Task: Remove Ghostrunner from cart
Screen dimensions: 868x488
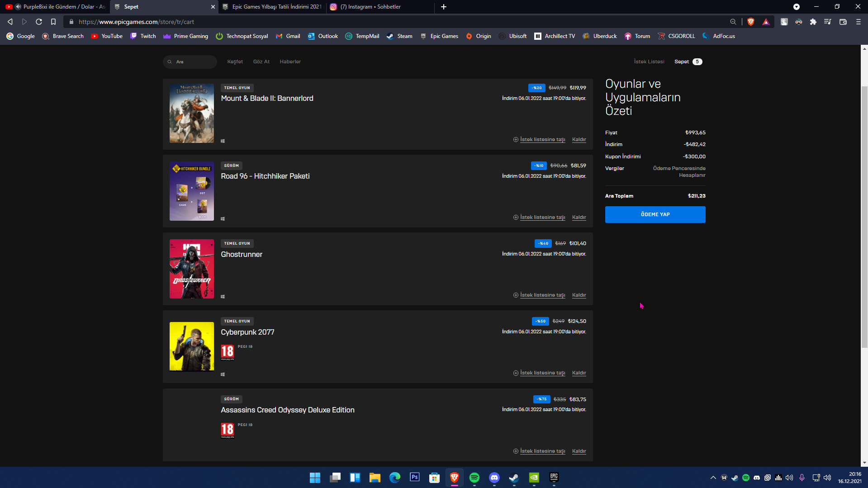Action: (579, 295)
